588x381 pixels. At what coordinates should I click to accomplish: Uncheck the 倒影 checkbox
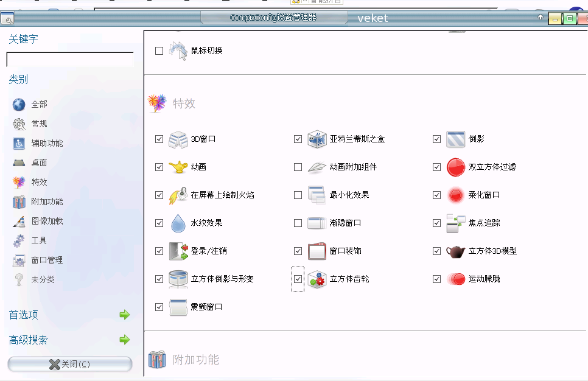tap(436, 139)
